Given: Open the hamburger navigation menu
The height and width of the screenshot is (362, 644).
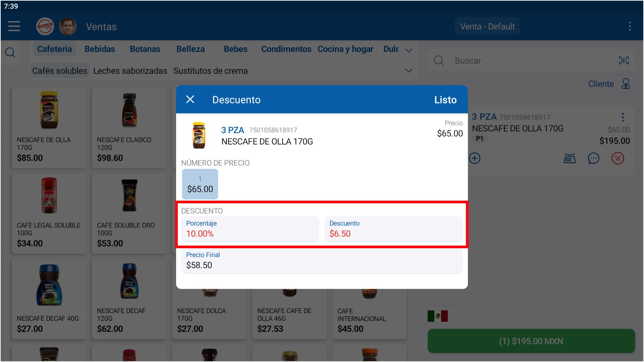Looking at the screenshot, I should coord(14,26).
